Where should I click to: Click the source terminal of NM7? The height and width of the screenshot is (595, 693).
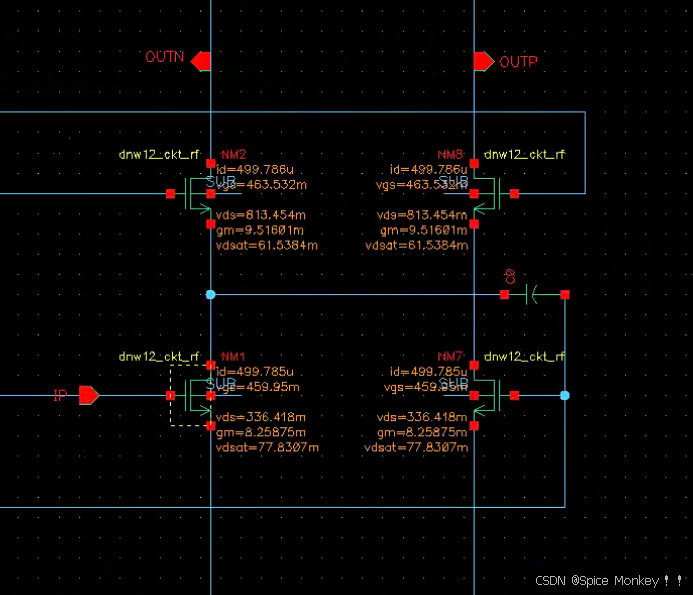coord(474,426)
